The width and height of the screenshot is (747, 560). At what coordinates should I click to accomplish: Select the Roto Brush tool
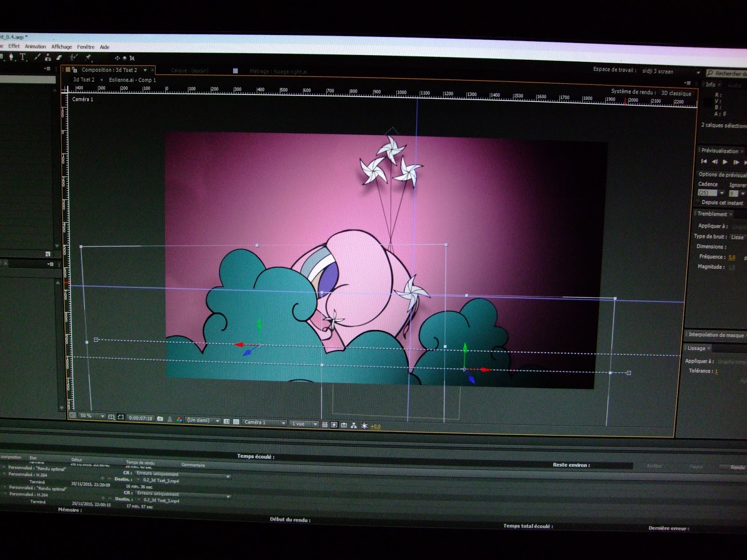click(x=73, y=57)
